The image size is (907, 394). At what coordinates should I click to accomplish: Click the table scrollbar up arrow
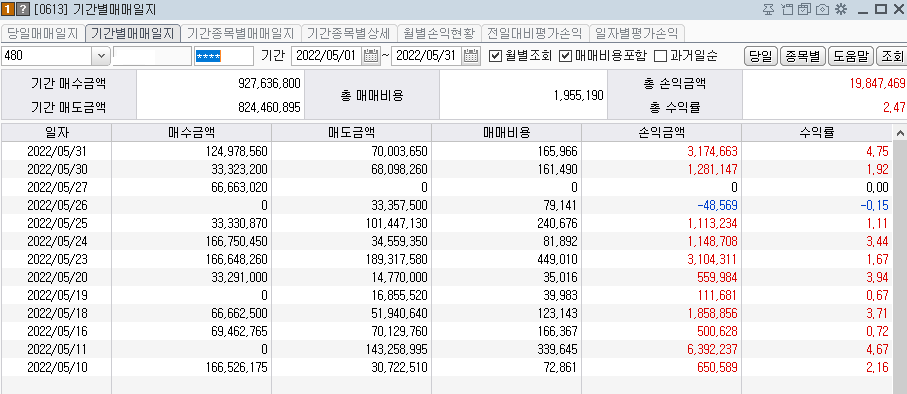coord(900,134)
